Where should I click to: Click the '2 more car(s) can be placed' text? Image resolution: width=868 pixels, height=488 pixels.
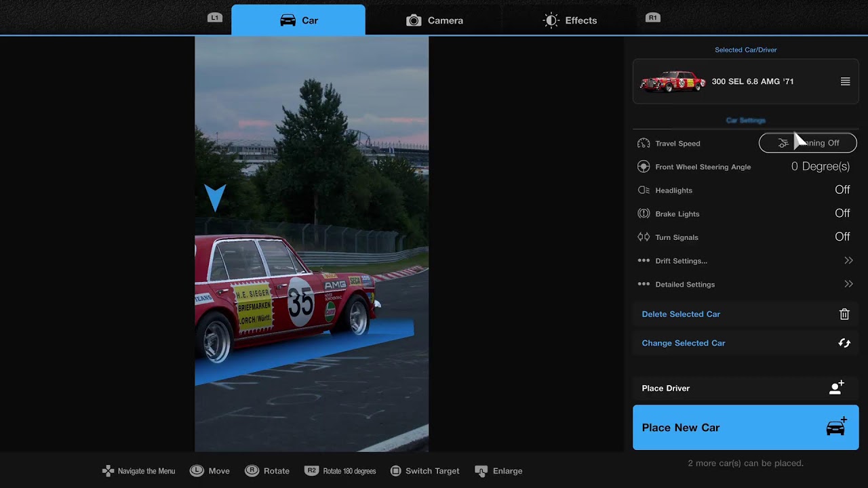(745, 464)
